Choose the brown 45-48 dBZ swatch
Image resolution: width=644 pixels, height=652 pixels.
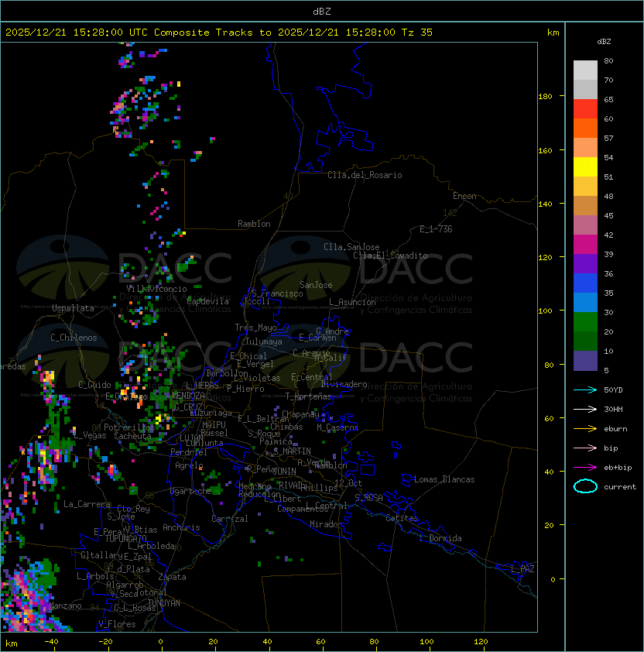[x=585, y=205]
